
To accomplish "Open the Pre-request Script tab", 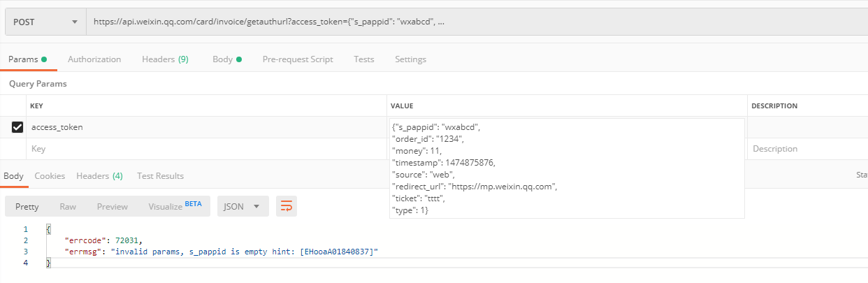I will click(298, 59).
